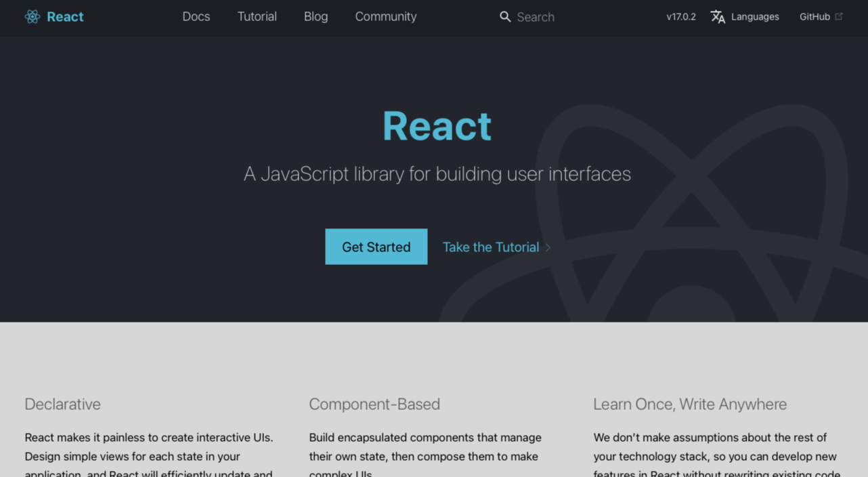The width and height of the screenshot is (868, 477).
Task: Click the chevron next to Take the Tutorial
Action: click(548, 247)
